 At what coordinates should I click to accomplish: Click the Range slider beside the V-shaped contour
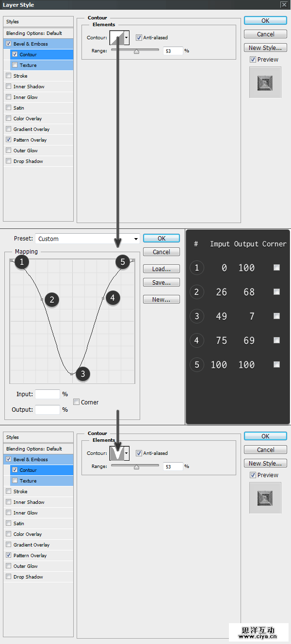click(136, 467)
